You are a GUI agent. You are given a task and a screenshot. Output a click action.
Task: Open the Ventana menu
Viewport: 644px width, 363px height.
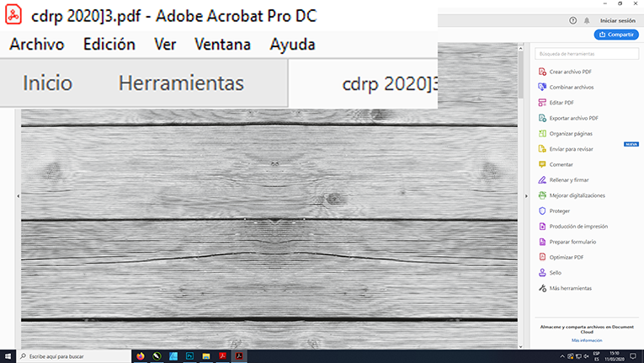(222, 44)
